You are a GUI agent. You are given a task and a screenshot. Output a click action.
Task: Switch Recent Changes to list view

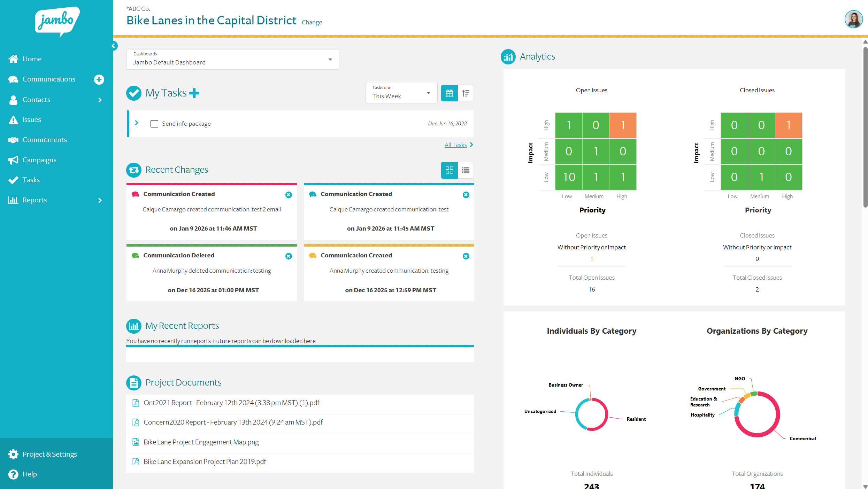(466, 170)
